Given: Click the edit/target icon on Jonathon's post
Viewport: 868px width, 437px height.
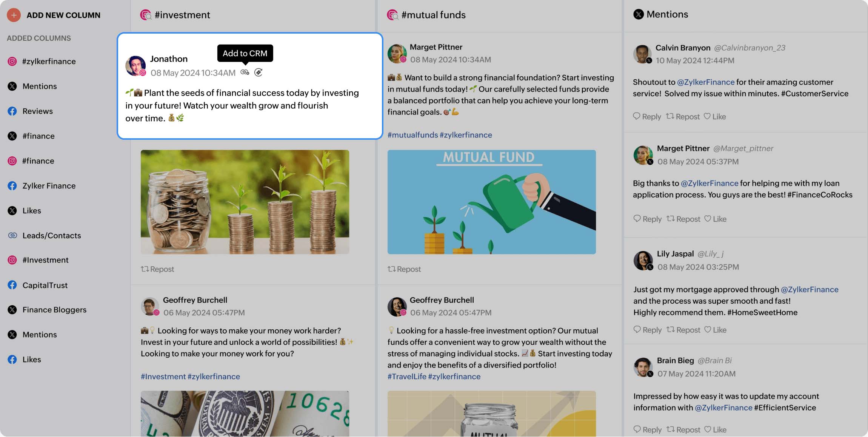Looking at the screenshot, I should pos(258,73).
